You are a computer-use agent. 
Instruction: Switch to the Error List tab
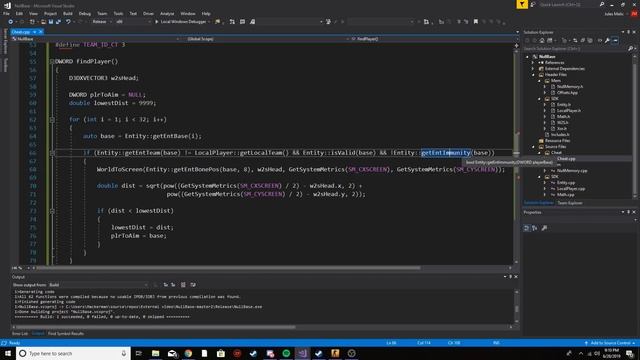(x=20, y=333)
